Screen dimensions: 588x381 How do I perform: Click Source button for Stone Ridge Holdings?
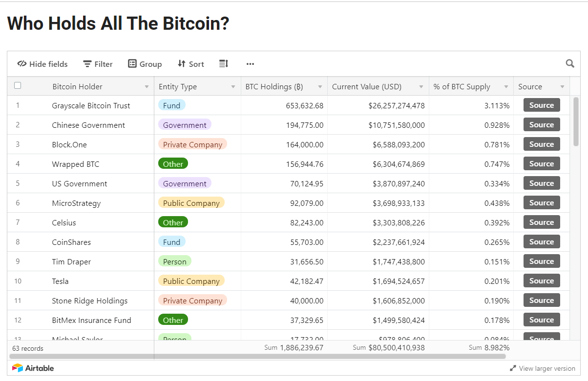point(542,300)
